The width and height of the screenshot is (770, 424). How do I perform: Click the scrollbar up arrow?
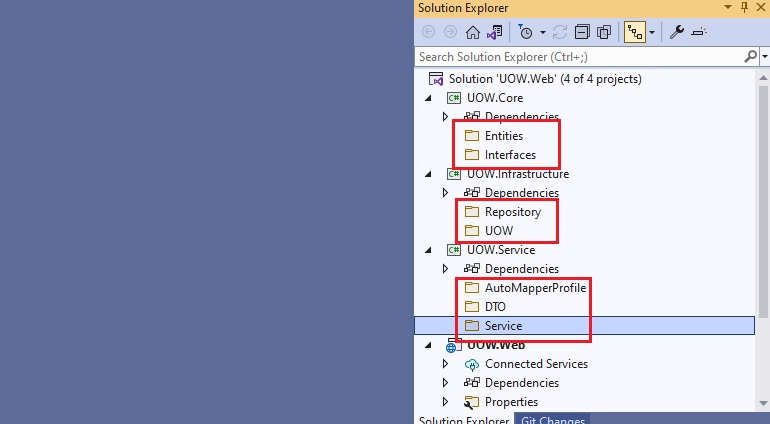[x=763, y=78]
